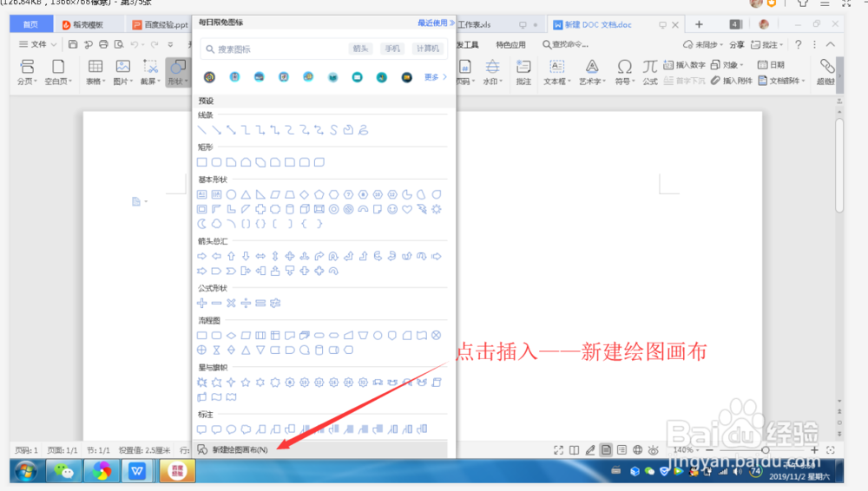Expand the quick access toolbar customize arrow

click(x=170, y=44)
